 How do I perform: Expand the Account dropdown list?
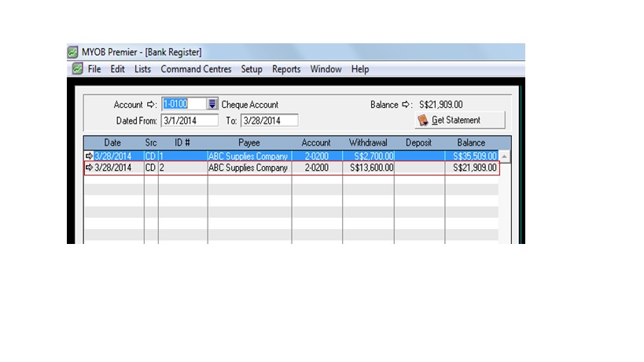212,104
